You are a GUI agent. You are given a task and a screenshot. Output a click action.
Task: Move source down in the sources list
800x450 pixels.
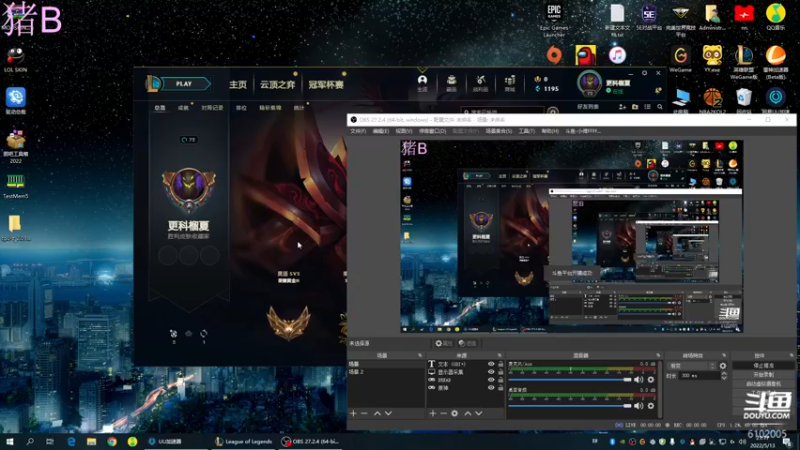[479, 413]
